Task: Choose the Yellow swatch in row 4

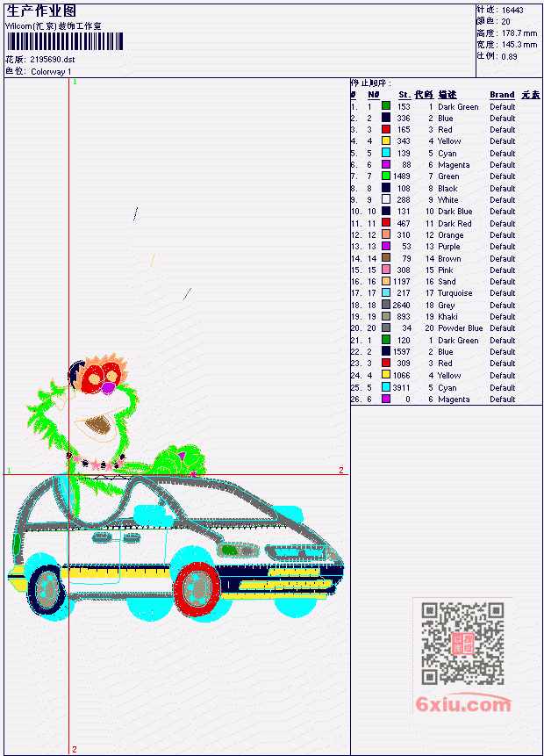Action: (386, 140)
